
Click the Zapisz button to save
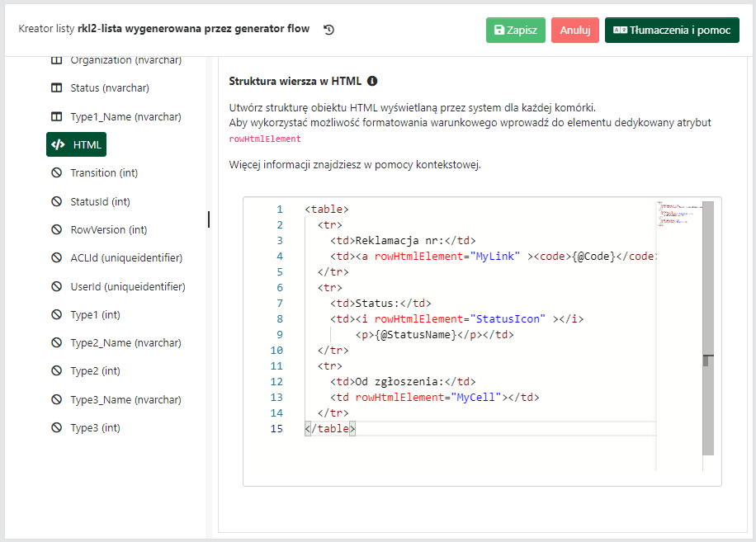point(515,29)
